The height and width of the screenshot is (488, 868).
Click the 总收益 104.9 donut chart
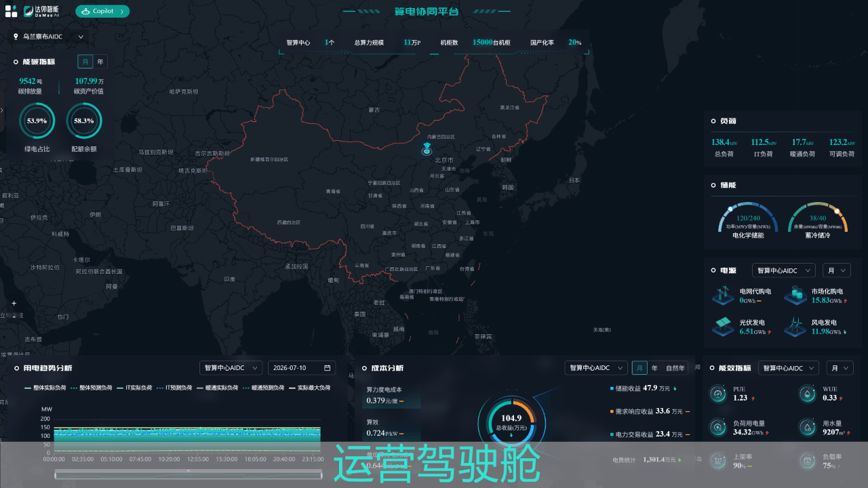[x=511, y=423]
